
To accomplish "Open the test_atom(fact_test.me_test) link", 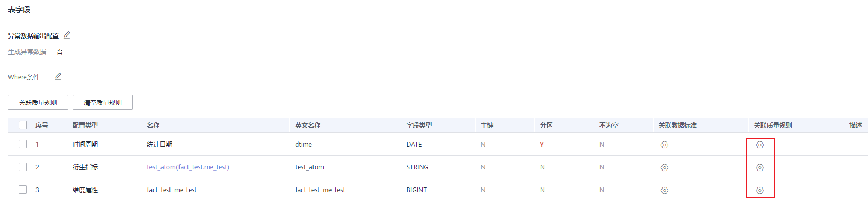I will tap(188, 167).
